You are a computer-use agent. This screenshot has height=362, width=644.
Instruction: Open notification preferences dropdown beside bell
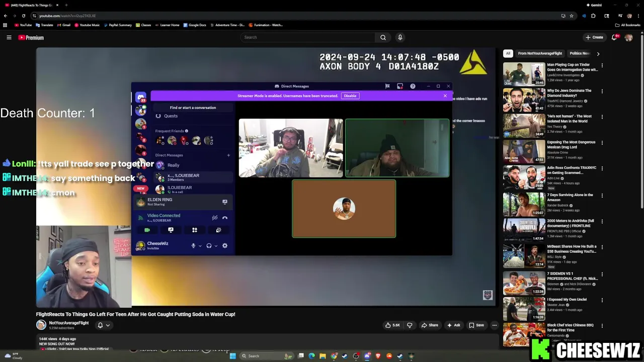[108, 325]
